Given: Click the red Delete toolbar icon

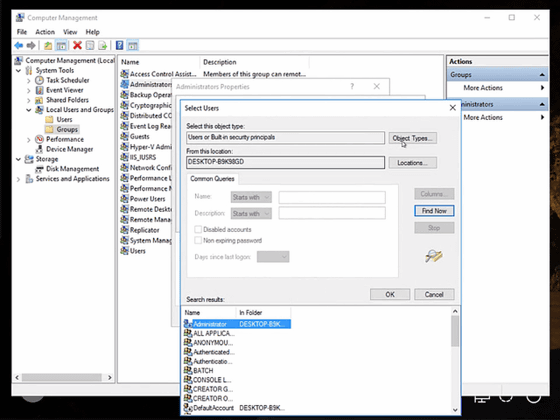Looking at the screenshot, I should tap(77, 45).
